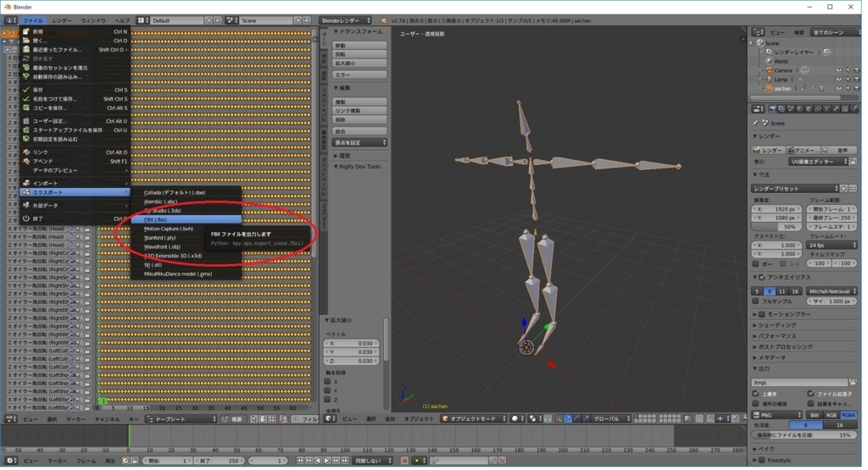Open the ドープシート mode dropdown
Screen dimensions: 868x470
click(181, 419)
